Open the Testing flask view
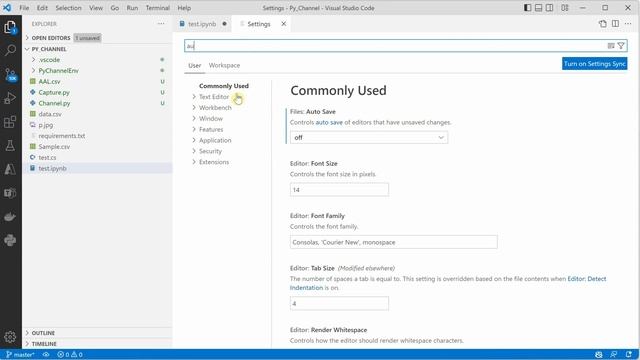This screenshot has height=360, width=640. point(10,145)
